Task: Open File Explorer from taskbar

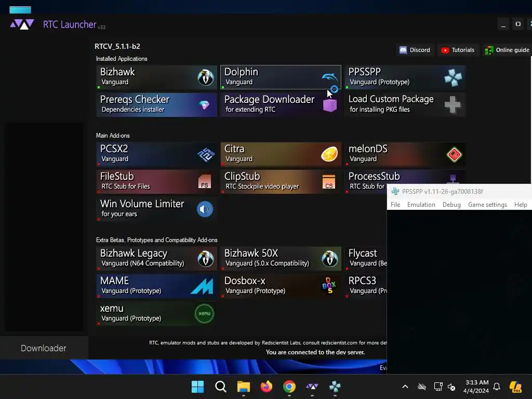Action: 243,387
